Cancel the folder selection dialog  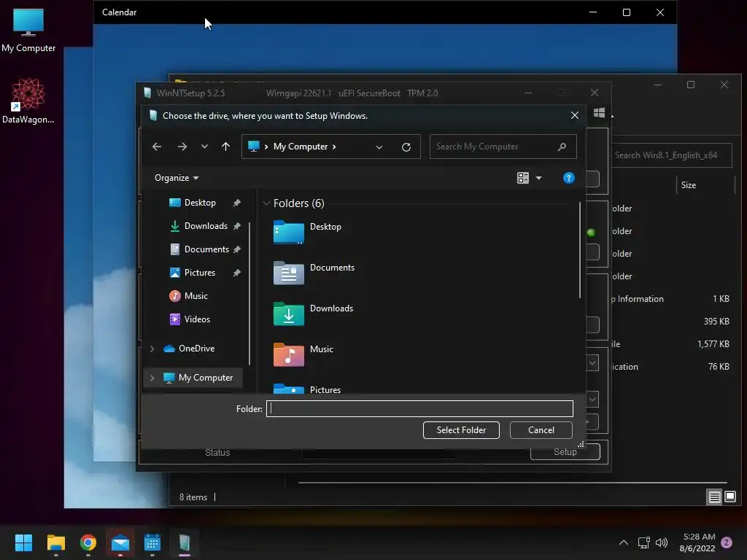pos(541,430)
